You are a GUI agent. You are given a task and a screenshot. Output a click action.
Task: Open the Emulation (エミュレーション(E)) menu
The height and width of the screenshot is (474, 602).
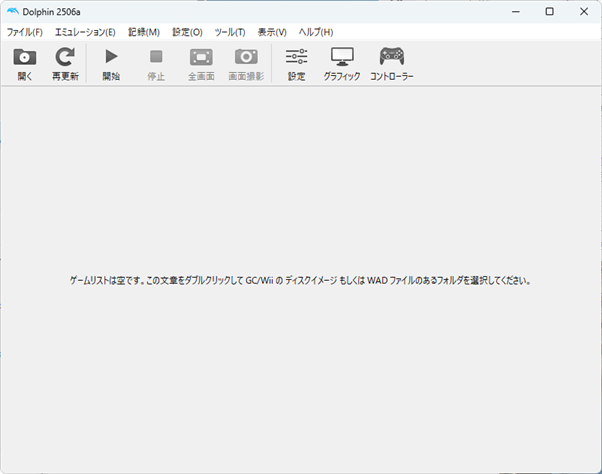tap(85, 32)
